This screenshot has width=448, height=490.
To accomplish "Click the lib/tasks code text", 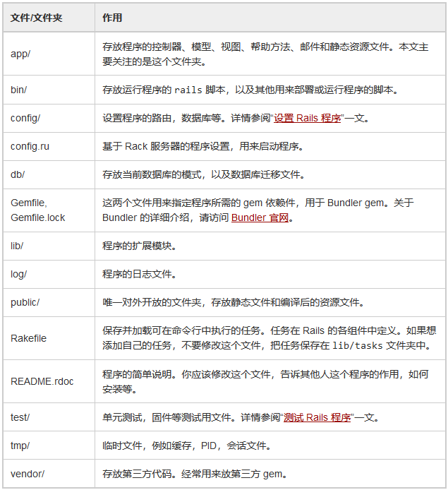I will pyautogui.click(x=358, y=346).
